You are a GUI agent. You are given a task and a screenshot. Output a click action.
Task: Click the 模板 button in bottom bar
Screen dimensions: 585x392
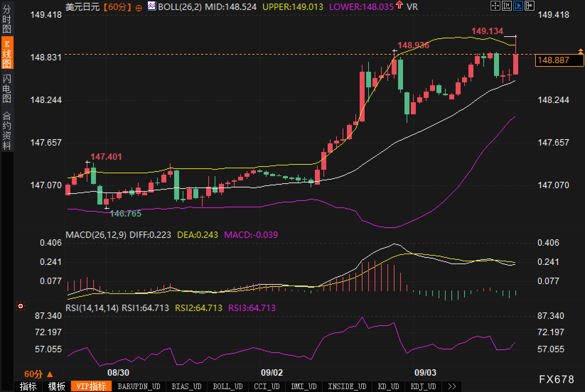click(57, 386)
